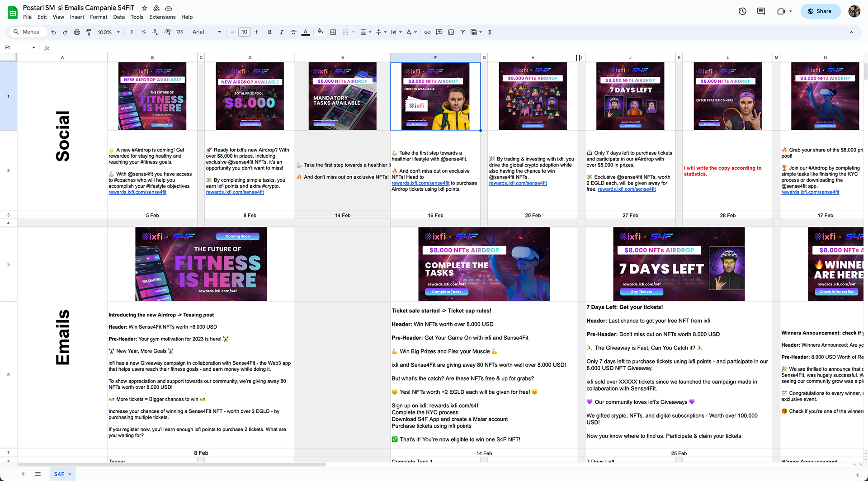Image resolution: width=868 pixels, height=481 pixels.
Task: Search the Menus box
Action: pyautogui.click(x=27, y=32)
